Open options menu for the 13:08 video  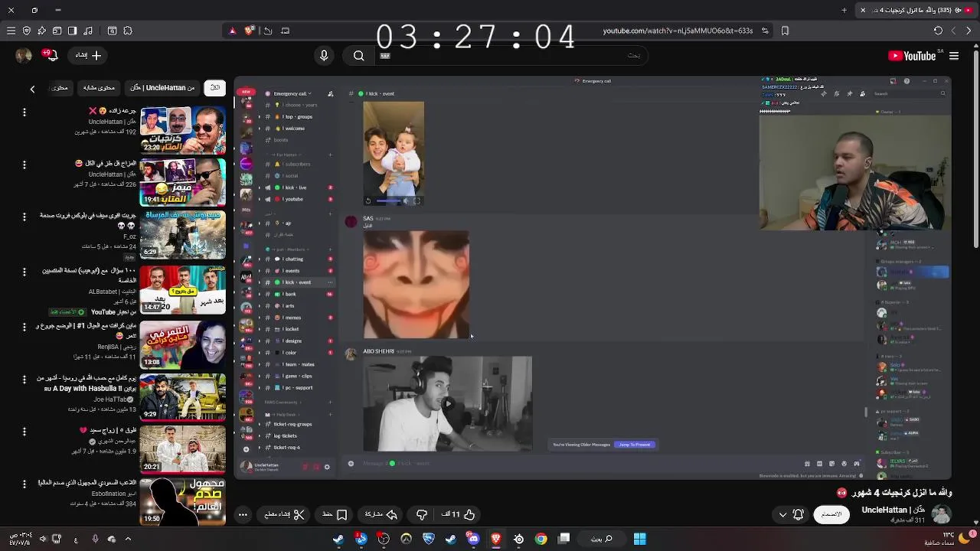(x=24, y=327)
